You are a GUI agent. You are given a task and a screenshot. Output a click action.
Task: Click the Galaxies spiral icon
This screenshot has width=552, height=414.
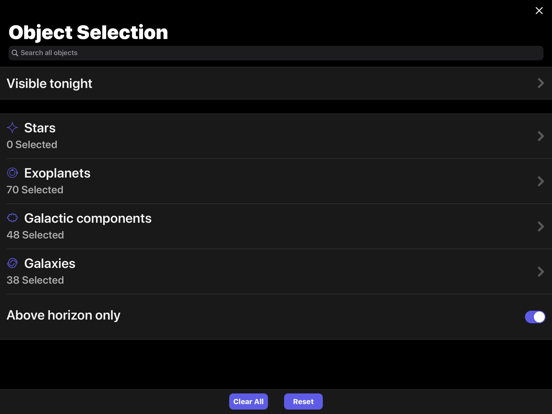coord(12,263)
